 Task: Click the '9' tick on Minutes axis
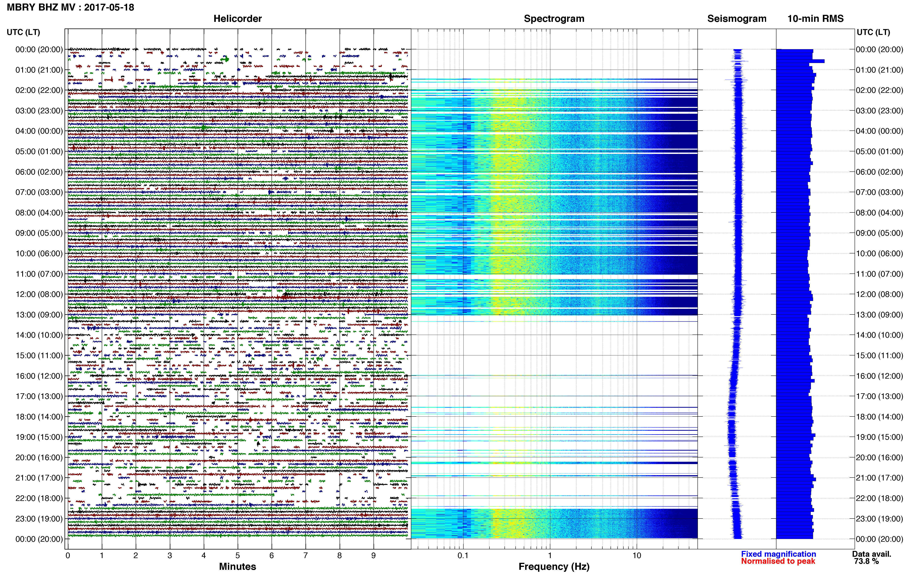373,556
